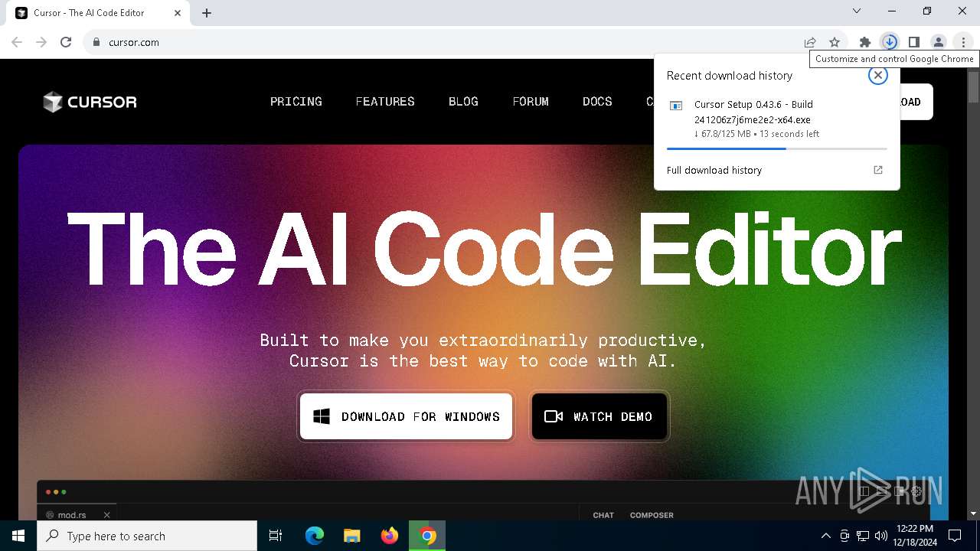Open the DOCS page
This screenshot has width=980, height=551.
point(597,101)
